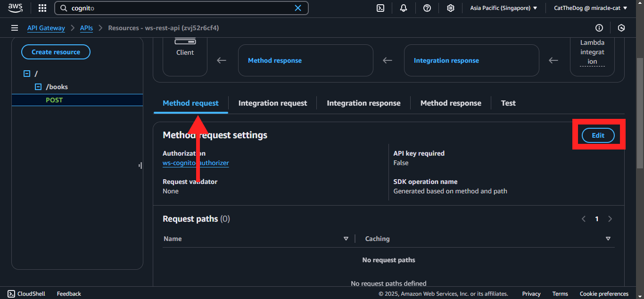Switch to the Integration request tab

[272, 103]
